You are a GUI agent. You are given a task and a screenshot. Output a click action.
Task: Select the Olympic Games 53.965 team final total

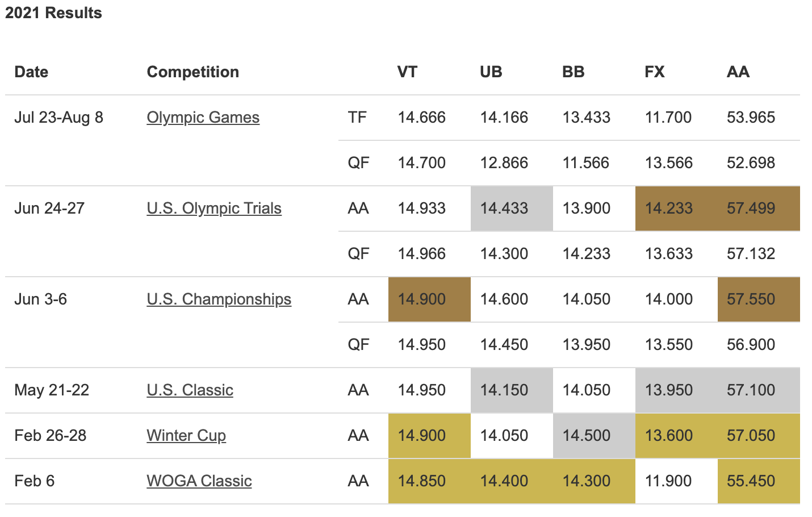[751, 118]
